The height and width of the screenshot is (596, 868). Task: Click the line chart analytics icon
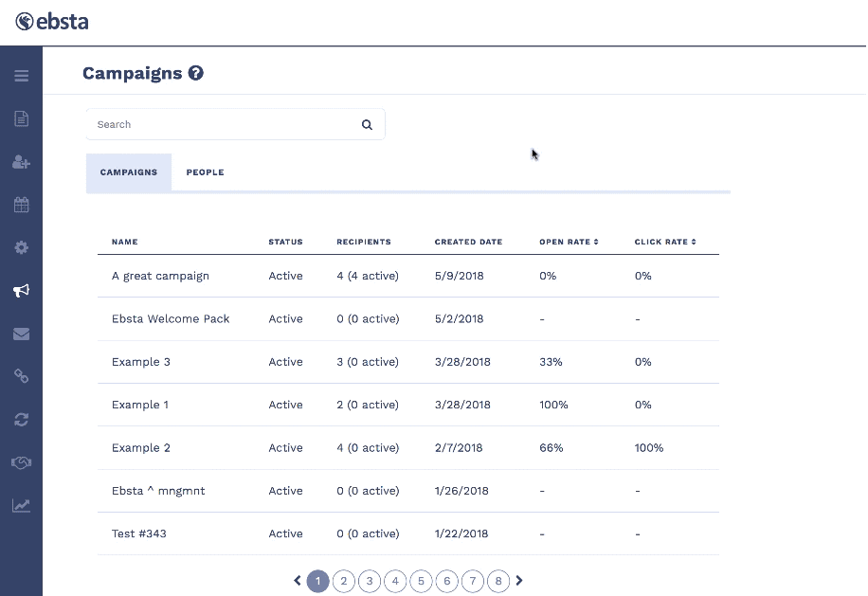(21, 505)
